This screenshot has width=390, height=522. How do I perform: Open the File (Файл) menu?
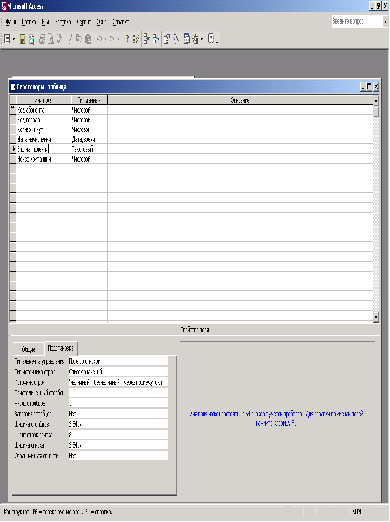[11, 22]
